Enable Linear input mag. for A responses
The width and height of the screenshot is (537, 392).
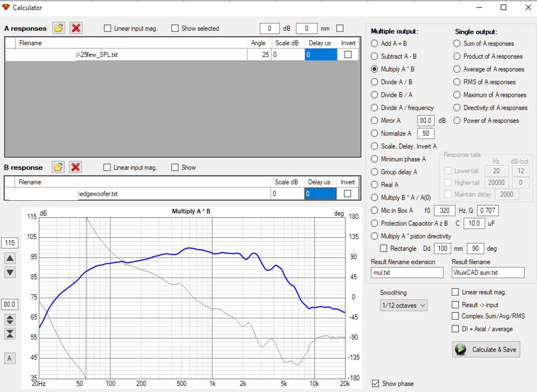pos(108,29)
